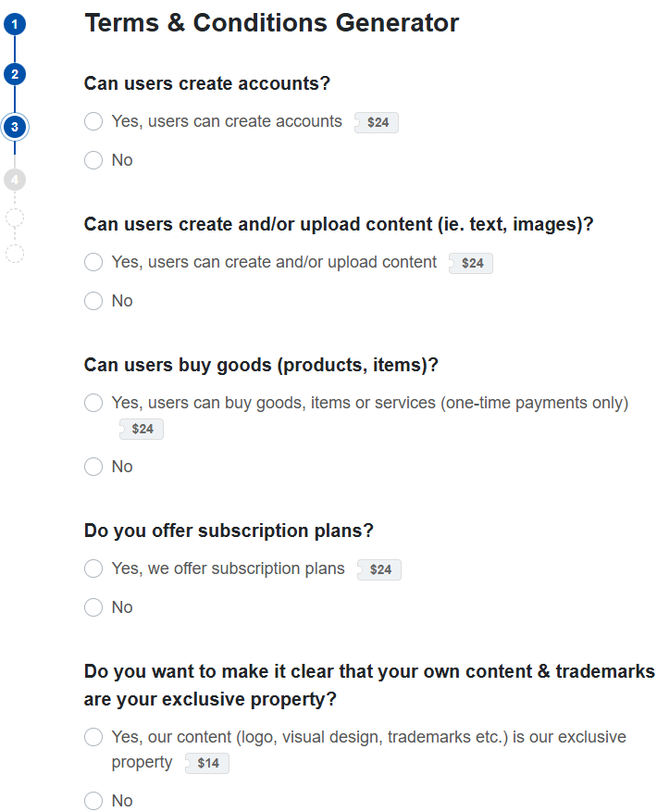657x812 pixels.
Task: Select 'Yes, users can buy goods' option
Action: click(93, 404)
